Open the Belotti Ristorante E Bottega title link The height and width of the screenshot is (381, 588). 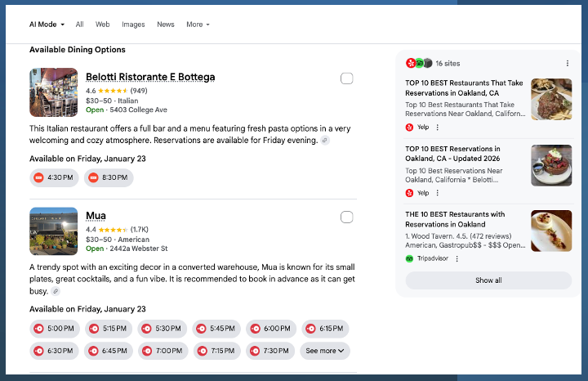(x=150, y=77)
